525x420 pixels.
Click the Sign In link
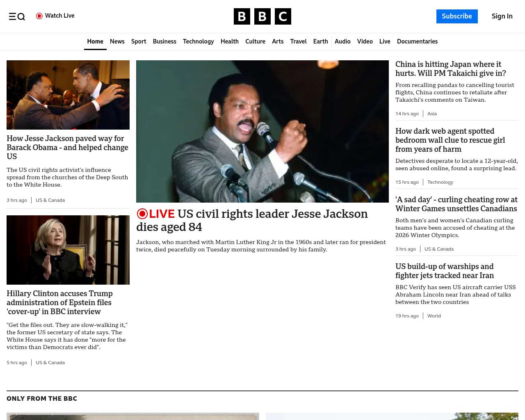click(x=502, y=16)
